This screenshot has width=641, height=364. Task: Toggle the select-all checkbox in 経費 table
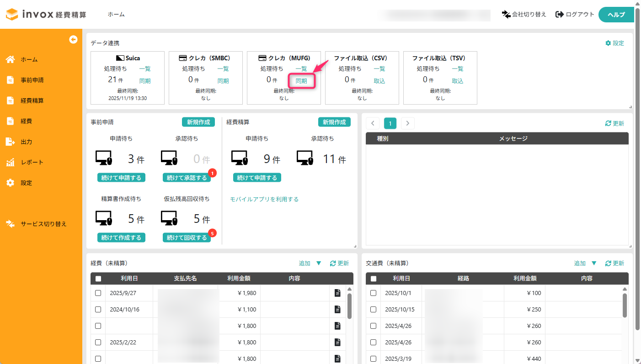(98, 279)
